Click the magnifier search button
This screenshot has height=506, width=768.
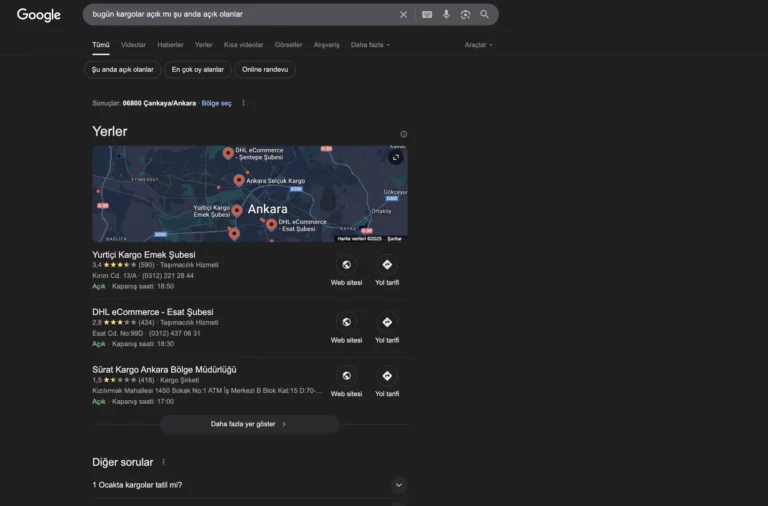pos(485,15)
